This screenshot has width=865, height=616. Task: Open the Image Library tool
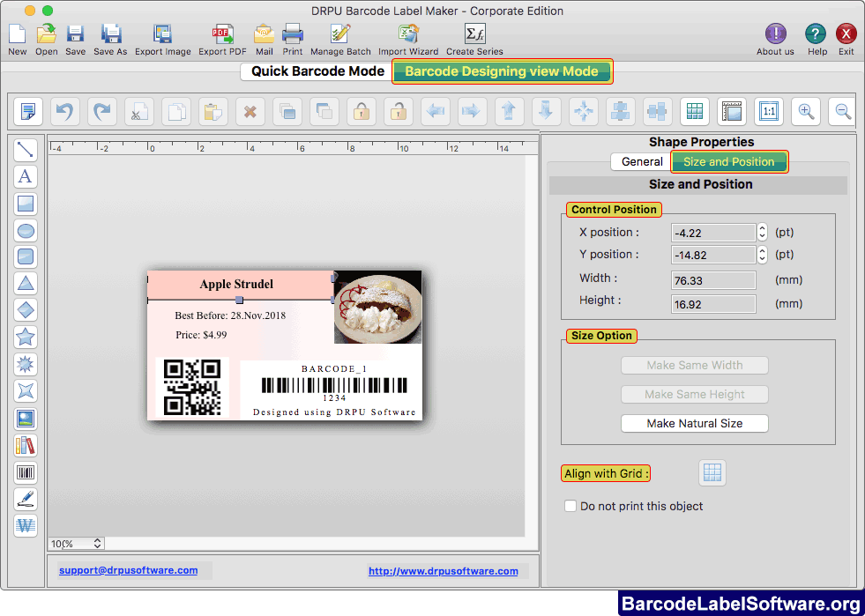click(x=26, y=445)
